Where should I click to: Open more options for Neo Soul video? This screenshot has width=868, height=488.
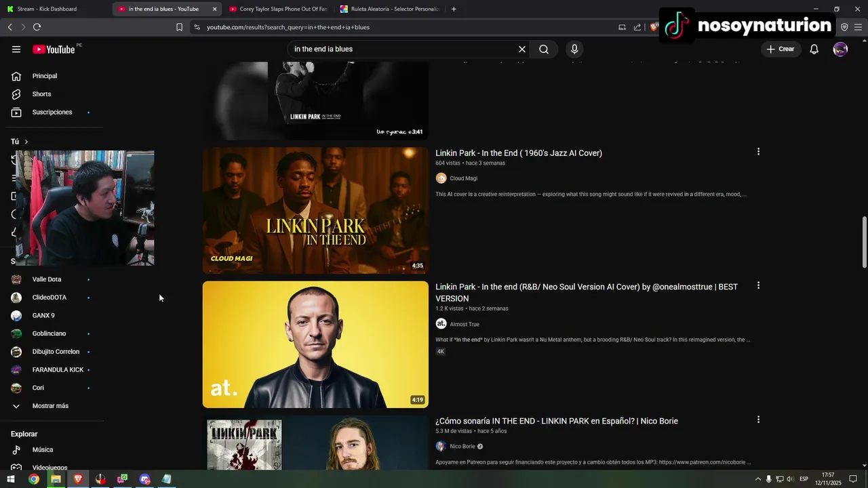pyautogui.click(x=758, y=285)
